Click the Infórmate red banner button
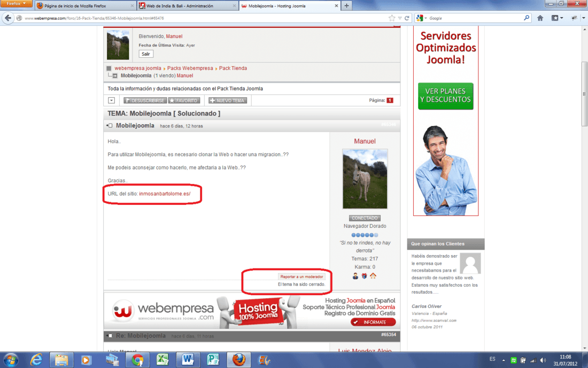 click(373, 322)
